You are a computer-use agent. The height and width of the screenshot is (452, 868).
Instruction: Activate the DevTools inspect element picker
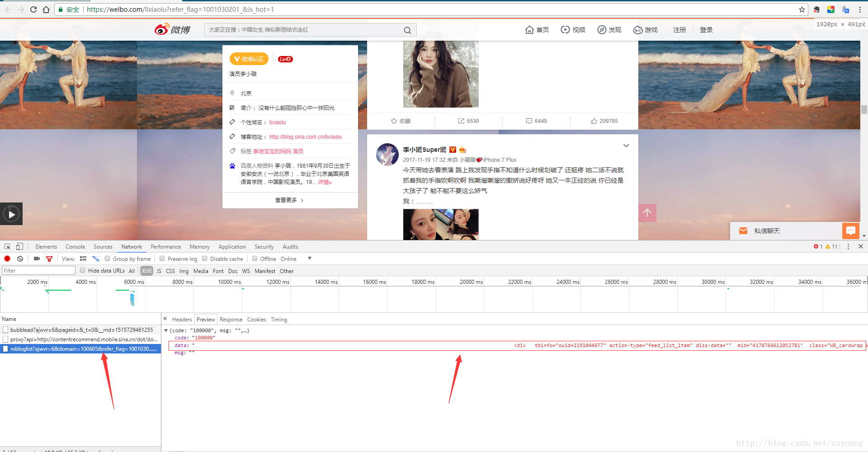[x=7, y=247]
